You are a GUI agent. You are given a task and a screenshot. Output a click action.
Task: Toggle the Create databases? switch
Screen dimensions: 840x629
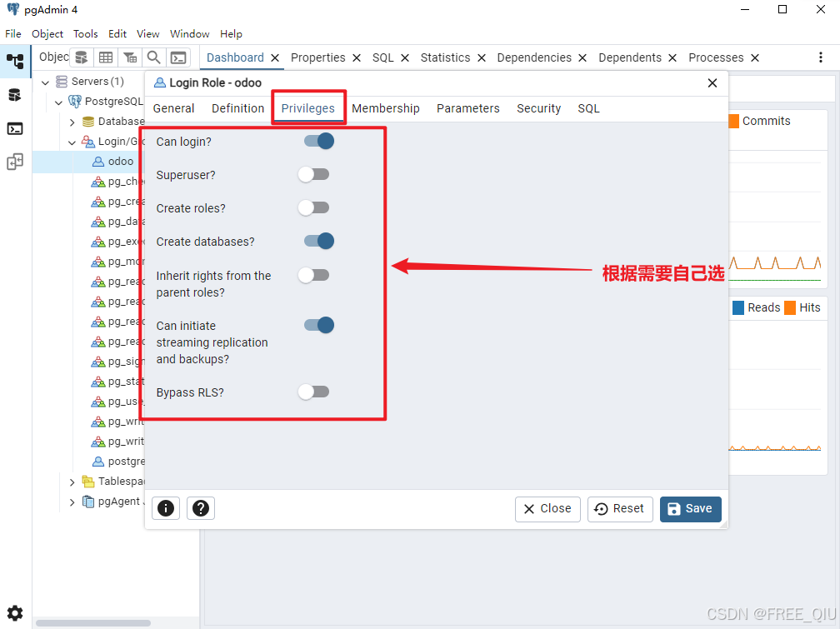(318, 241)
